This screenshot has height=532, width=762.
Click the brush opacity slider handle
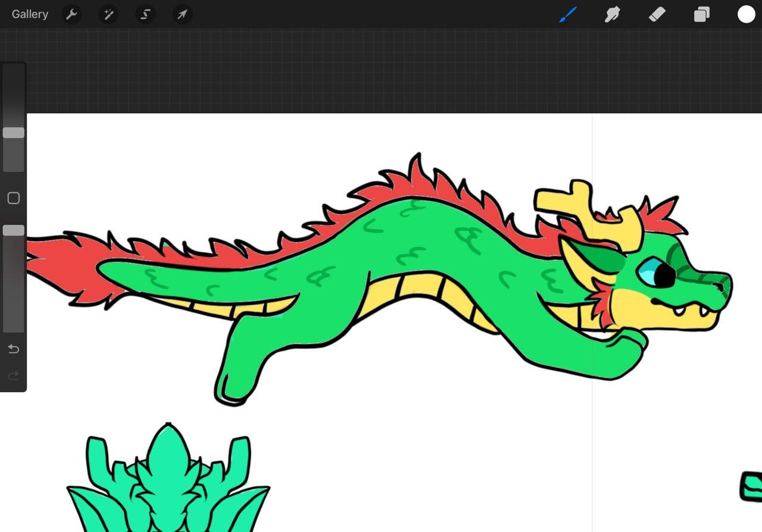tap(13, 230)
